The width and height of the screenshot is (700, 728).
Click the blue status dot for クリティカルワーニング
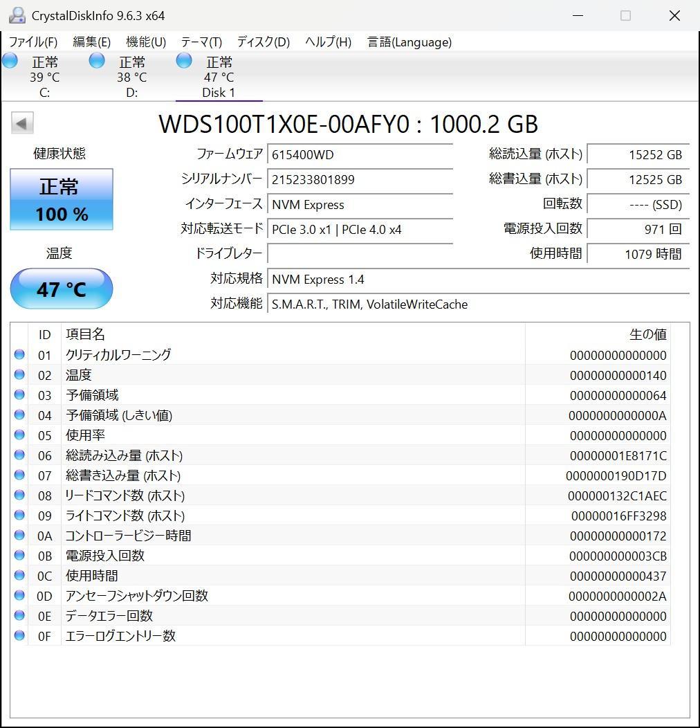(x=19, y=354)
